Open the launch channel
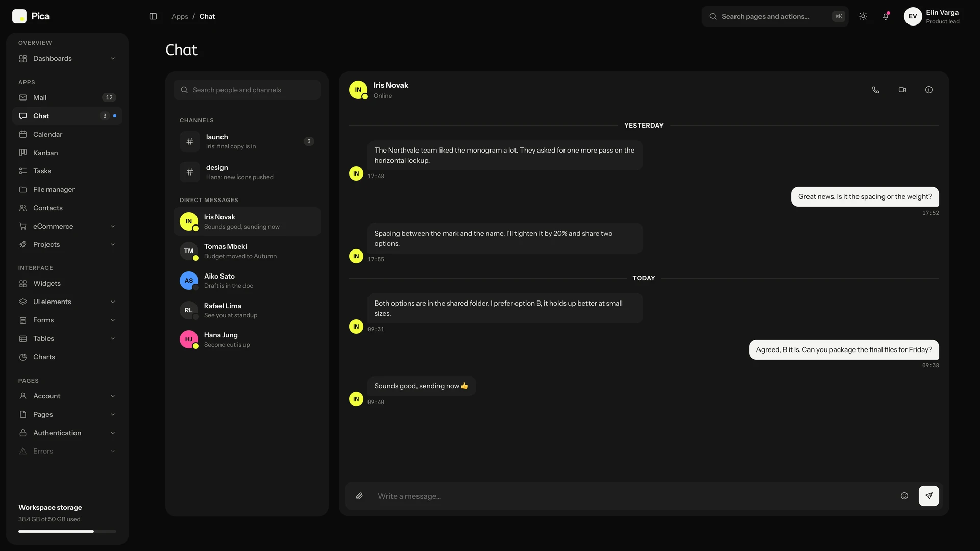980x551 pixels. 247,141
